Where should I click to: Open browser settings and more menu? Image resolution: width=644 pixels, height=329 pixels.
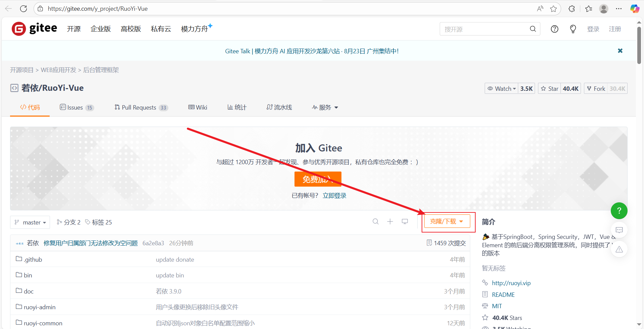coord(619,9)
